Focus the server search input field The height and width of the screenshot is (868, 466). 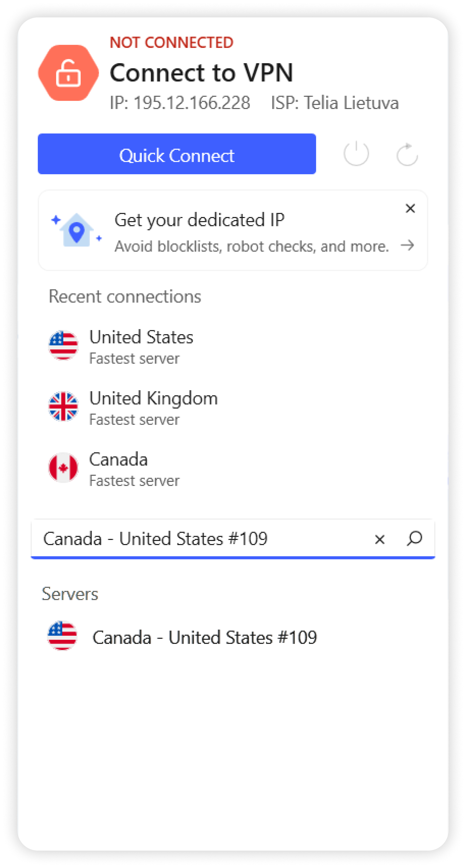[202, 538]
